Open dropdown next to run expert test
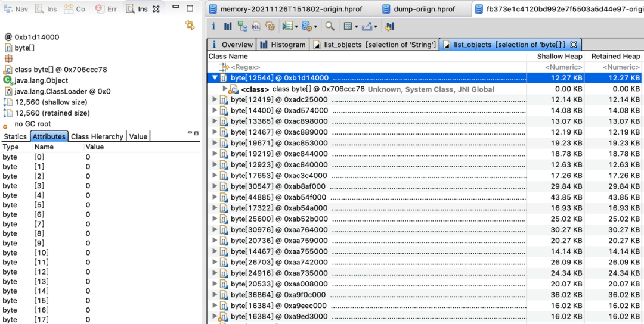This screenshot has width=644, height=324. click(x=296, y=27)
